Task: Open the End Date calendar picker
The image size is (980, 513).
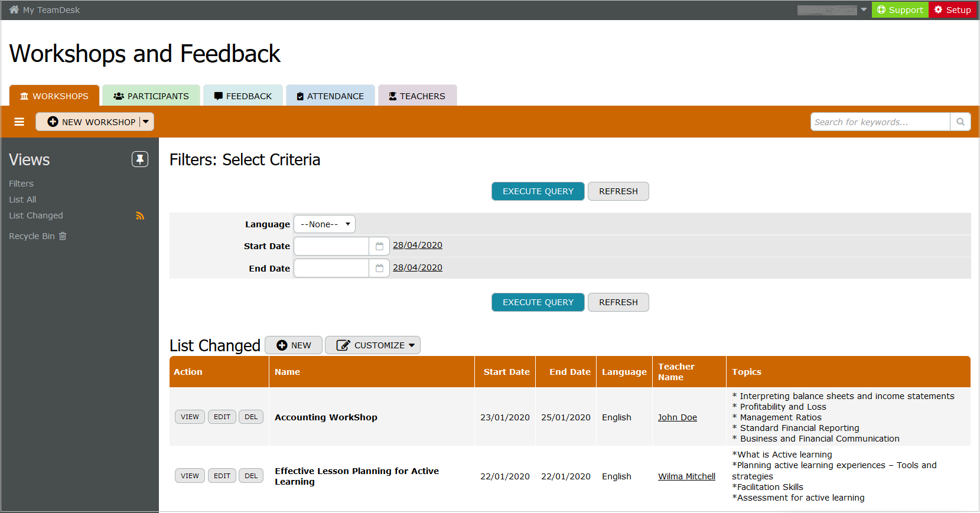Action: (x=379, y=268)
